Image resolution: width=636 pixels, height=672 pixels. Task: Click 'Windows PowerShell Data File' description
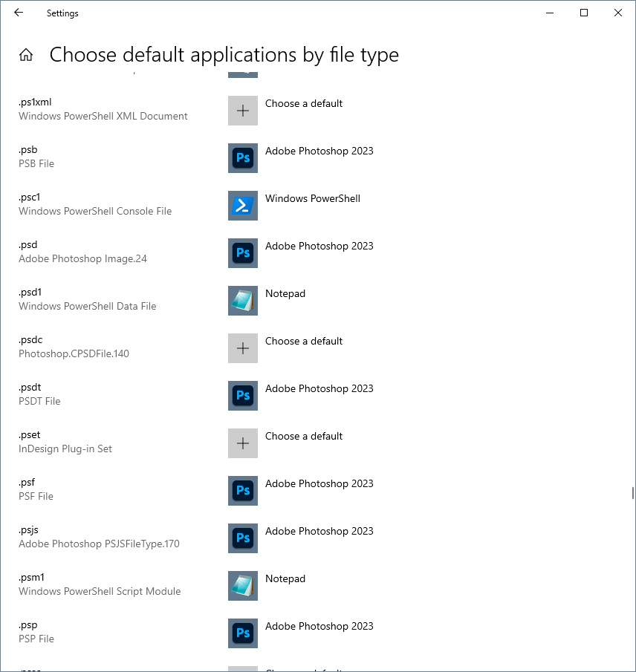click(88, 307)
